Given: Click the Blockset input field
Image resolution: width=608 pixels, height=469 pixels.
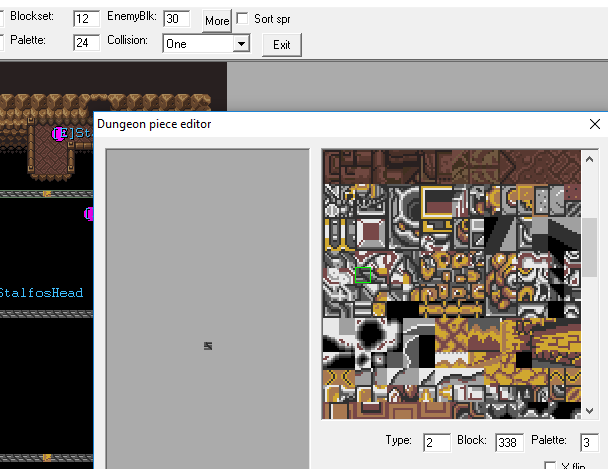Looking at the screenshot, I should [x=86, y=19].
